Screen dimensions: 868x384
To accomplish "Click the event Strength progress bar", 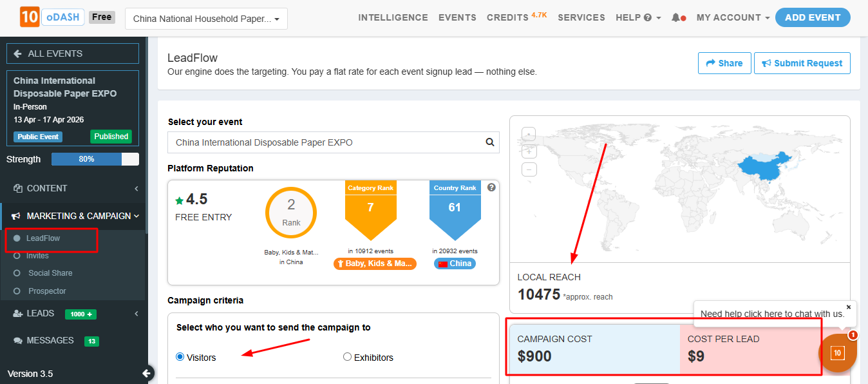I will (95, 159).
